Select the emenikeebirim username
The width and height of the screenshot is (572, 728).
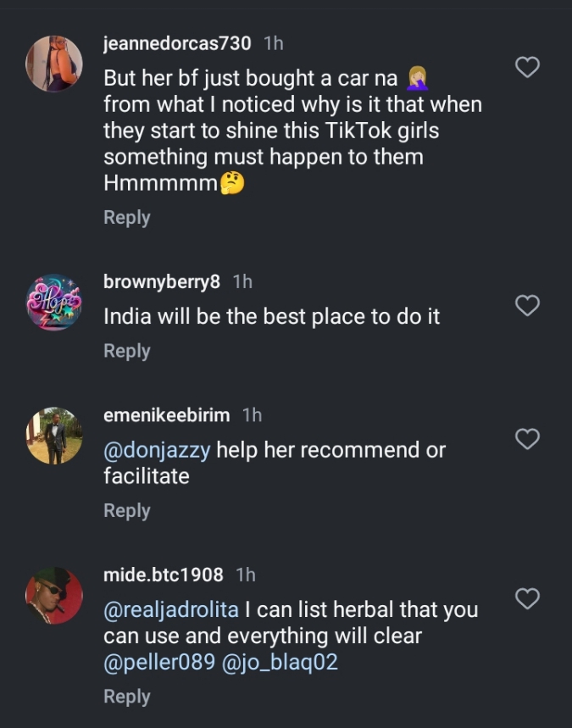click(166, 415)
